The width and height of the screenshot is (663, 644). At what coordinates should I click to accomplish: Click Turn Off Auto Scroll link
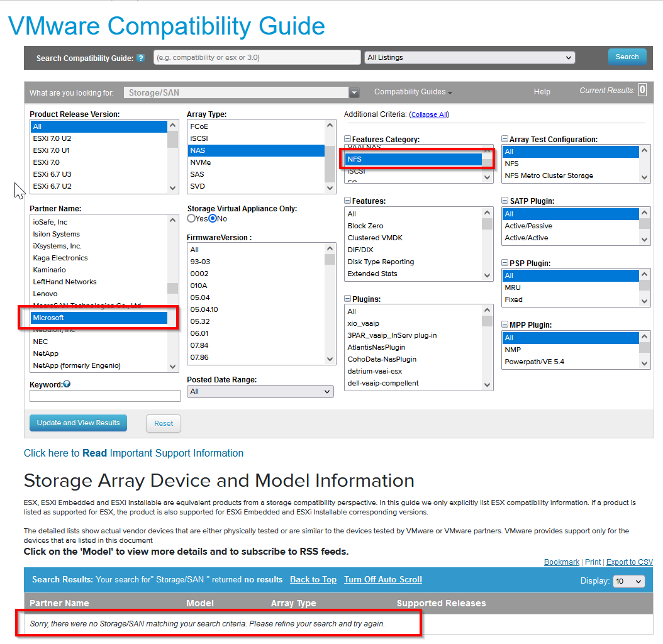click(x=383, y=580)
